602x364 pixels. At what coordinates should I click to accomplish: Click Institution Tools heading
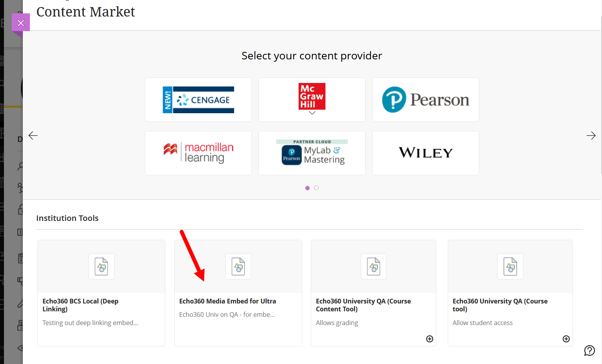[x=67, y=218]
